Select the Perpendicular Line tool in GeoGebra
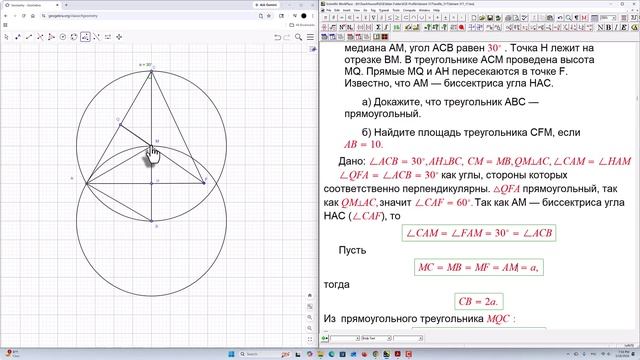The image size is (640, 360). [40, 37]
